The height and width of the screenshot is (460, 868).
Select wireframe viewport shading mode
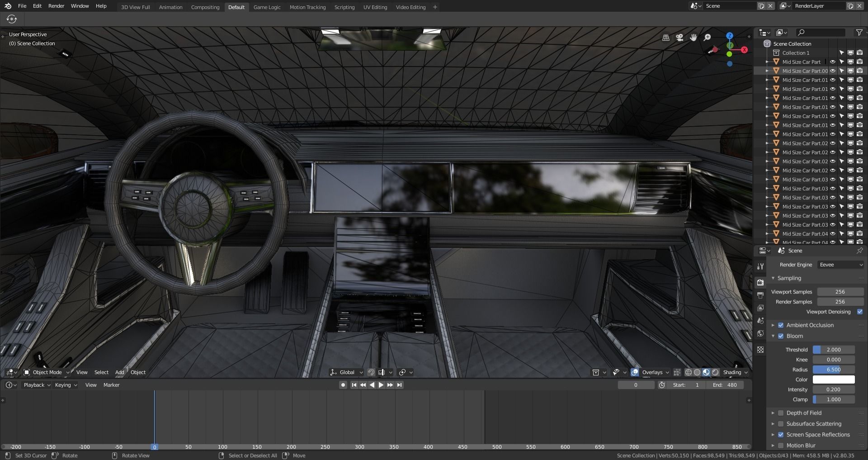[689, 372]
